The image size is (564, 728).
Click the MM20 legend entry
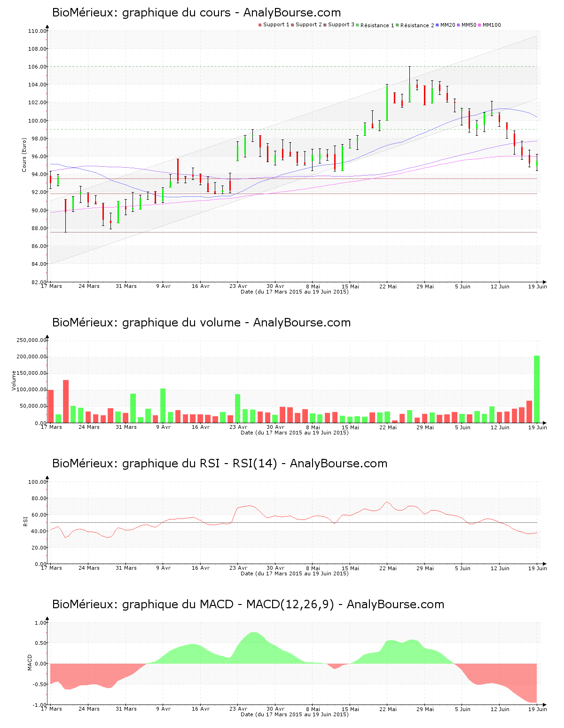[446, 25]
